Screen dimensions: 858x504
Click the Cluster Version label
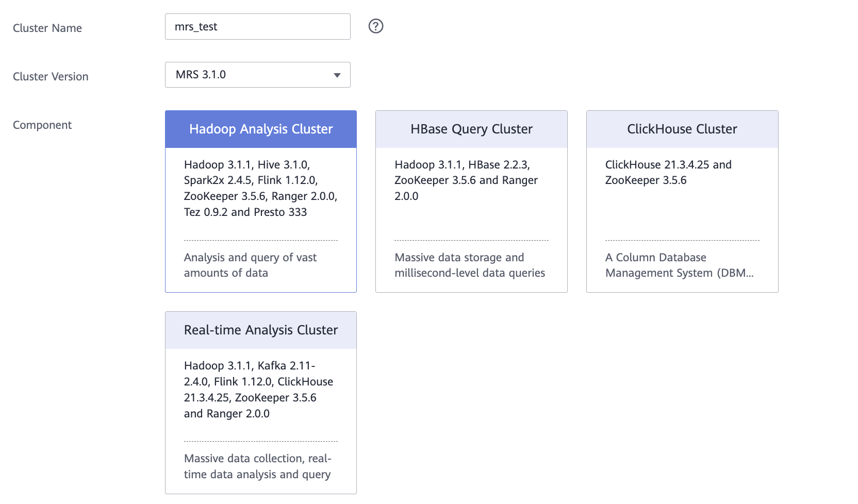point(51,77)
